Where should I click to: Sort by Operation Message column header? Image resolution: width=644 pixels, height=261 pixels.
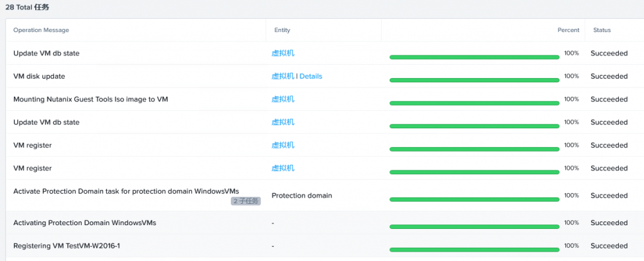(x=41, y=30)
